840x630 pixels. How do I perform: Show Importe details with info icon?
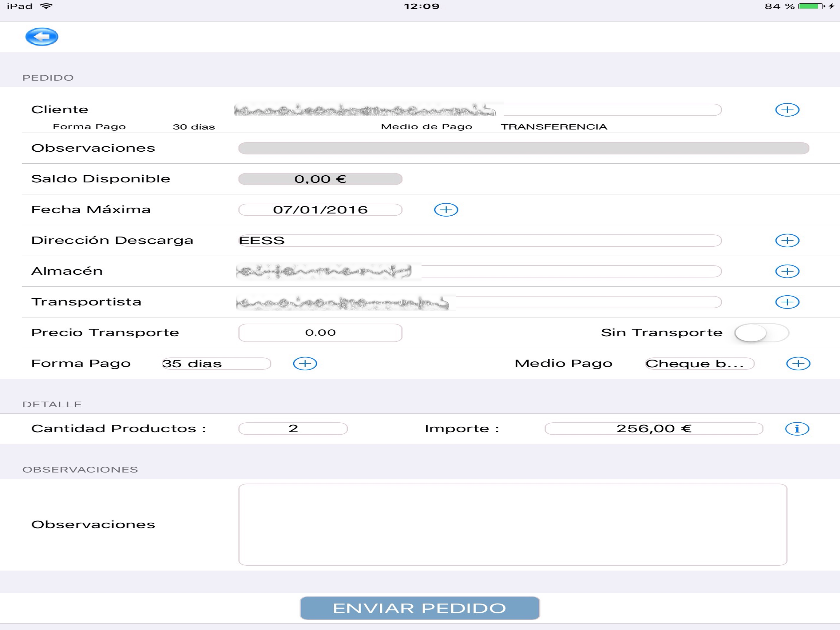coord(797,429)
